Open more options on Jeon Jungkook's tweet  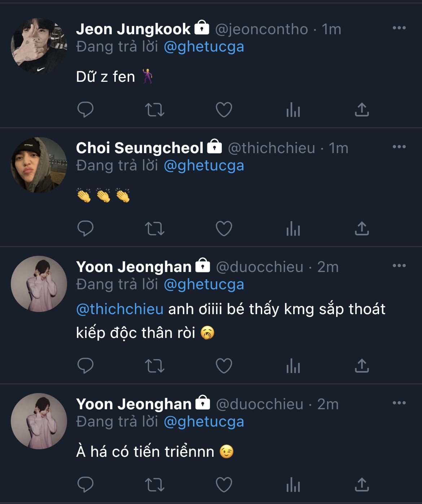coord(399,28)
